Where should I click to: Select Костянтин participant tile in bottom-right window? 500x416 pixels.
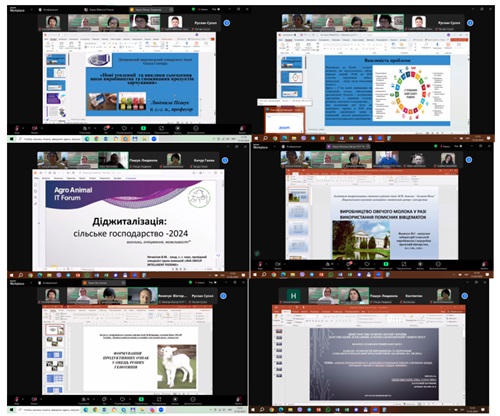[x=414, y=296]
